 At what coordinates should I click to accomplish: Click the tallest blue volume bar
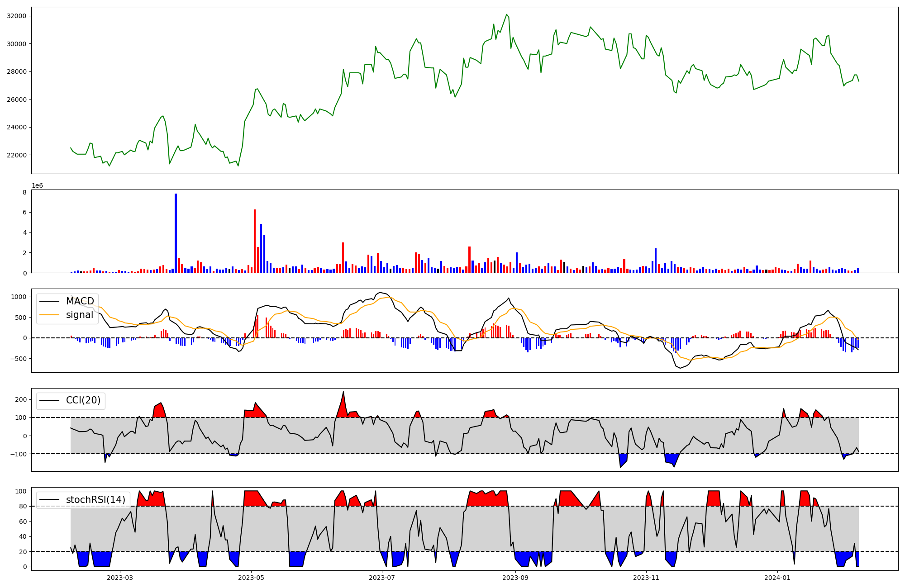176,233
